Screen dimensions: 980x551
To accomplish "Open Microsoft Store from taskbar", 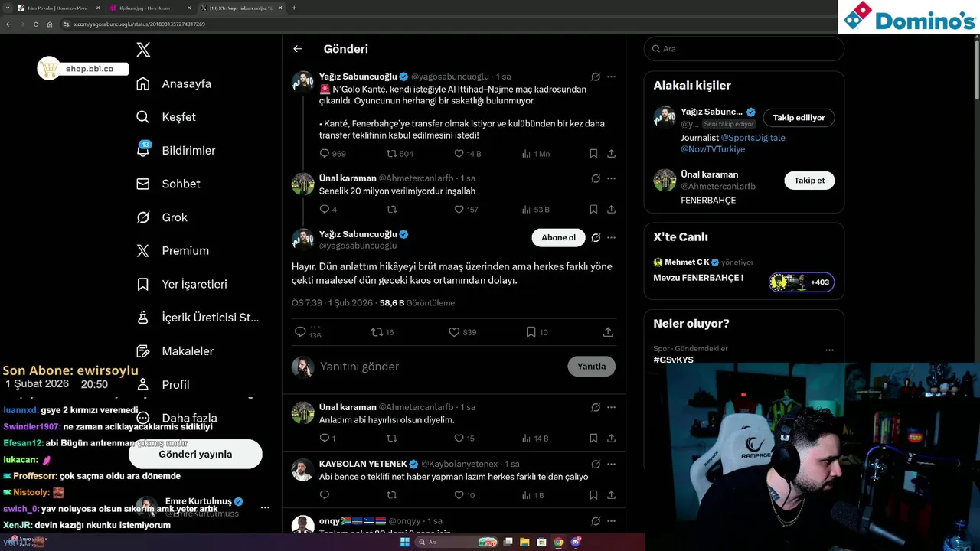I will [x=541, y=542].
